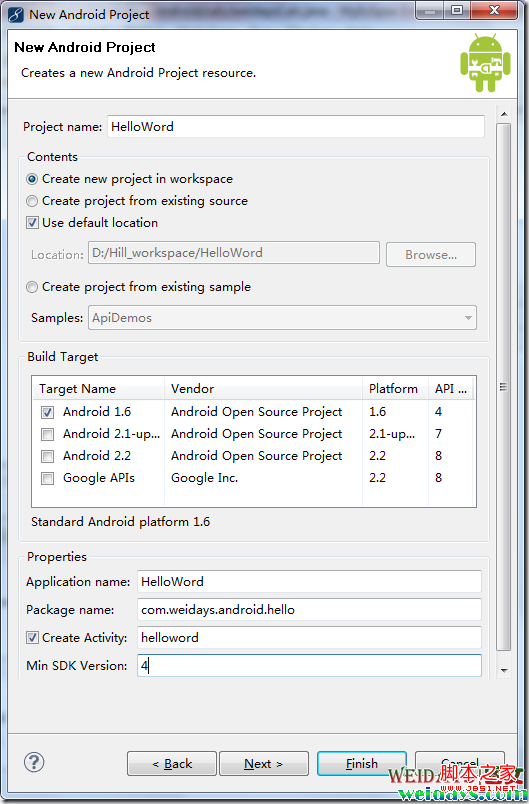Click the Package name input field
The width and height of the screenshot is (529, 804).
pyautogui.click(x=309, y=610)
